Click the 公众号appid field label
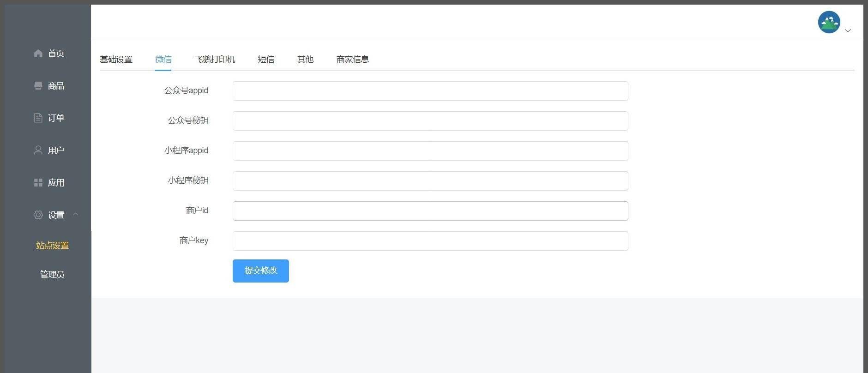 click(186, 91)
